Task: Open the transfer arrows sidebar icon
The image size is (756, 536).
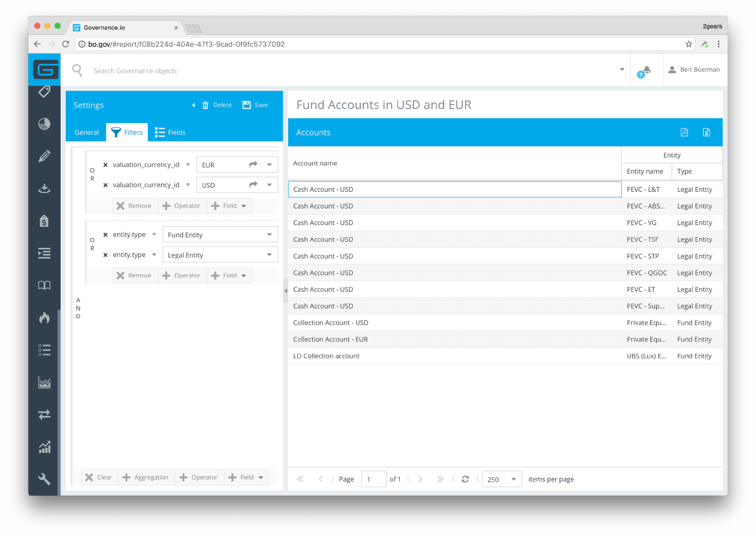Action: (44, 415)
